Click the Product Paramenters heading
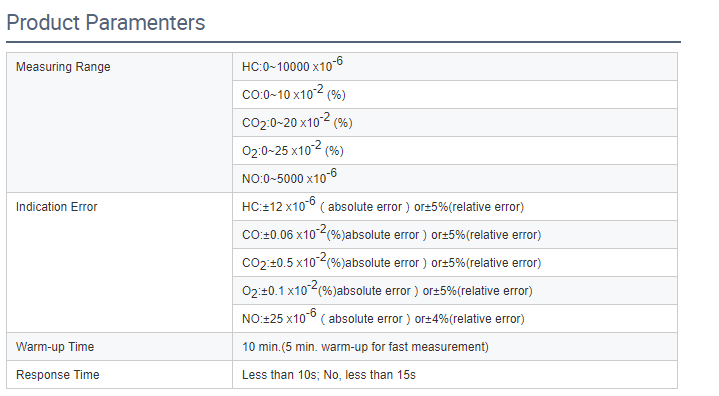This screenshot has height=396, width=719. 105,22
